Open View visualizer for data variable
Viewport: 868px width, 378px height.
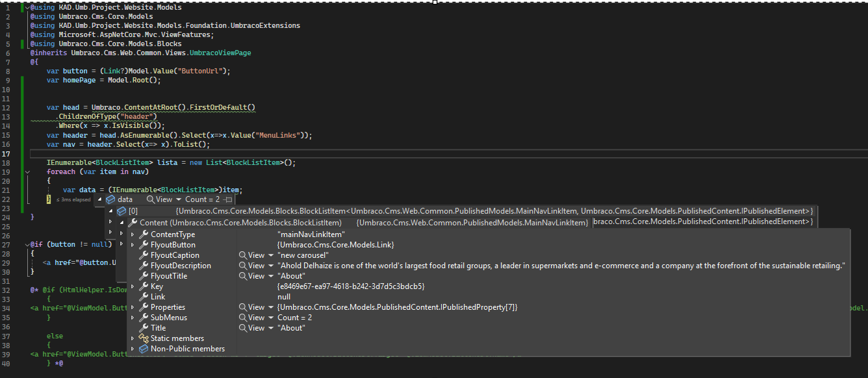click(159, 200)
